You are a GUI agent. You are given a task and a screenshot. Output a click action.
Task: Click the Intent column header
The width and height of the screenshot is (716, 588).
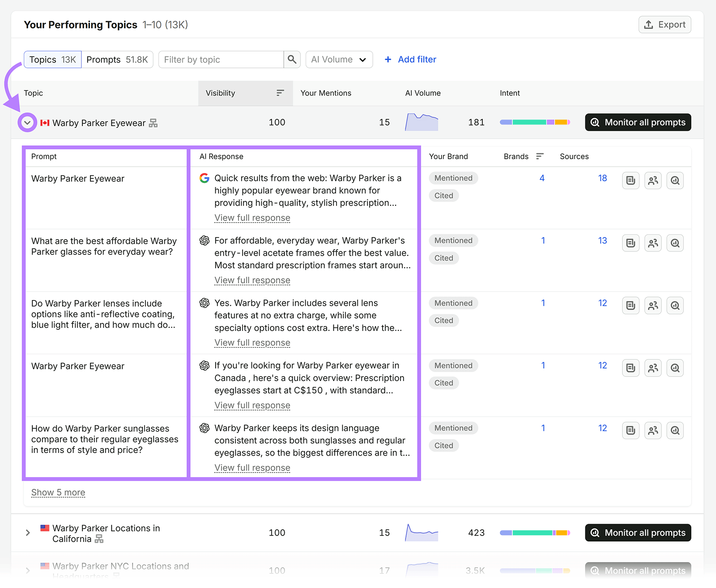(x=510, y=93)
